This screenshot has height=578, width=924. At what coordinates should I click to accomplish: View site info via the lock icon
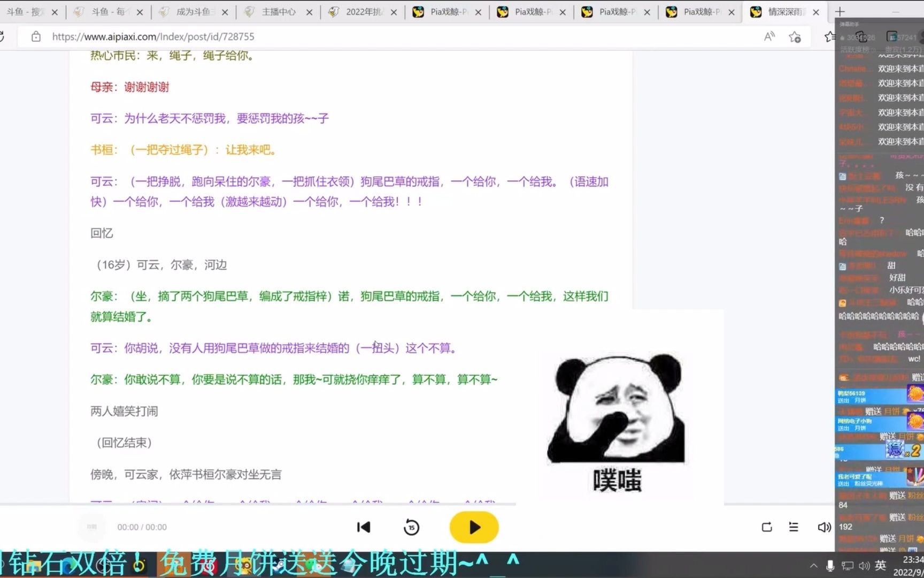point(36,36)
